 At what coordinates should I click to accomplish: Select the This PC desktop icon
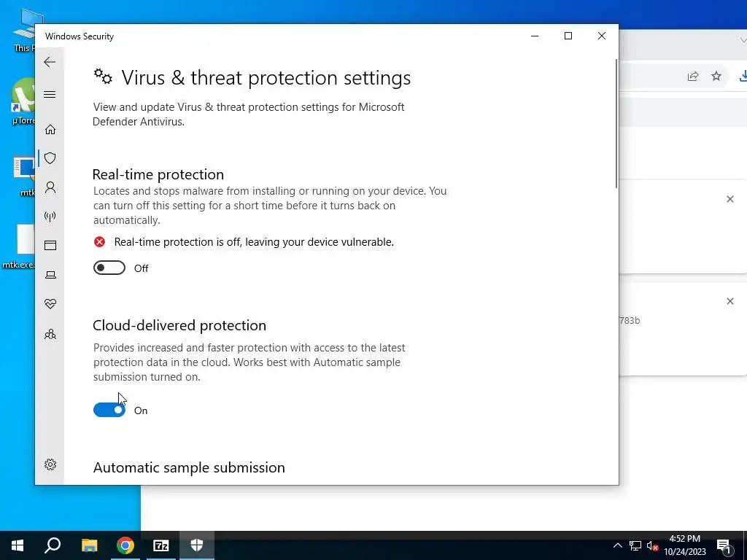point(24,31)
